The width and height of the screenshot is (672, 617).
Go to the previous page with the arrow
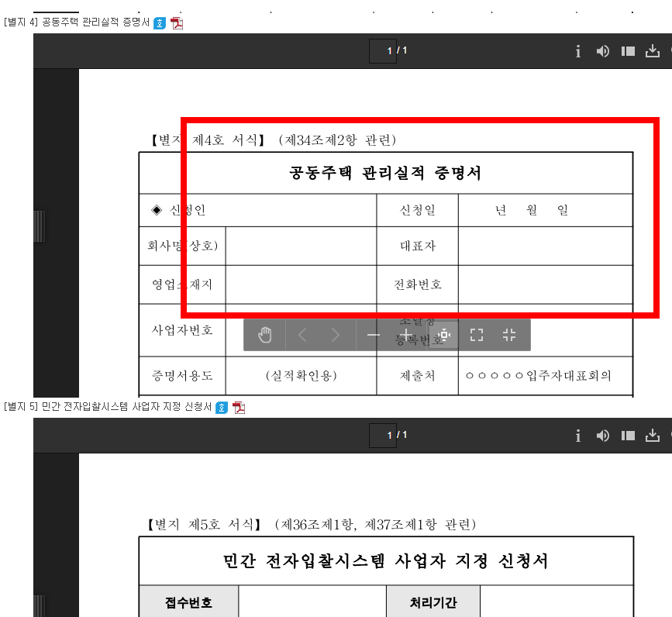[302, 334]
